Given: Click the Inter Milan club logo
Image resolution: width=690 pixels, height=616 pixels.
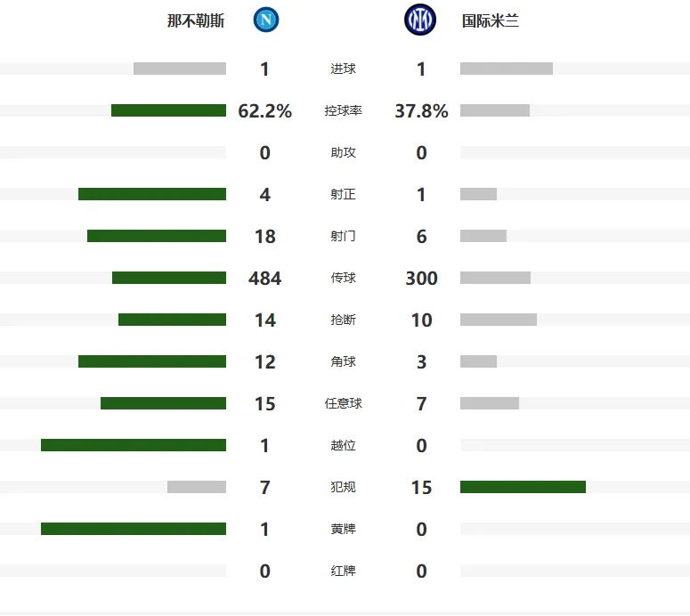Looking at the screenshot, I should coord(420,20).
